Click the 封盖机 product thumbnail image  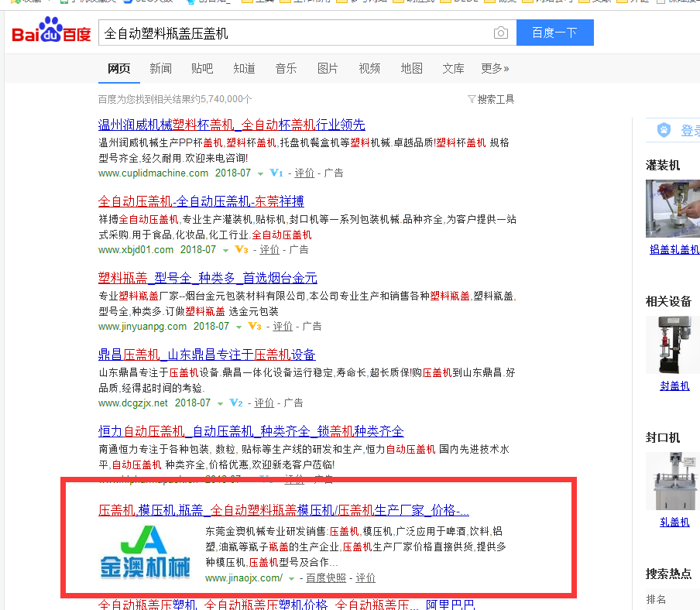point(672,344)
